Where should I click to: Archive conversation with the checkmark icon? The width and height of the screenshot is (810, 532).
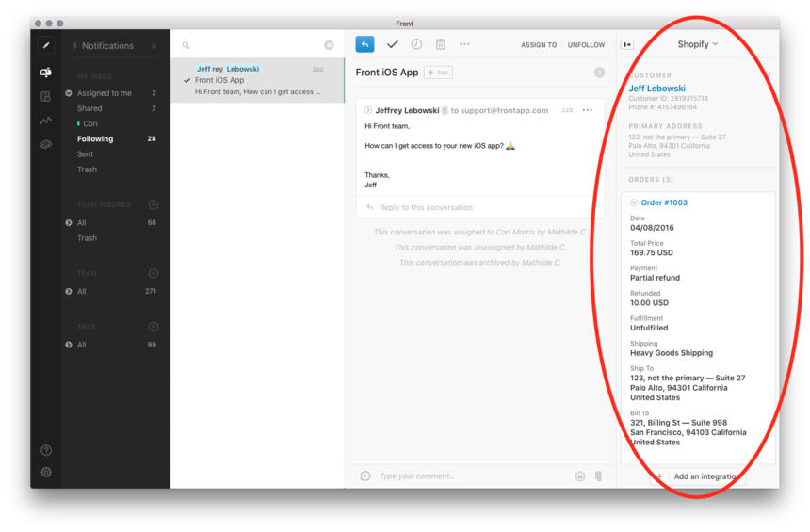pos(392,44)
